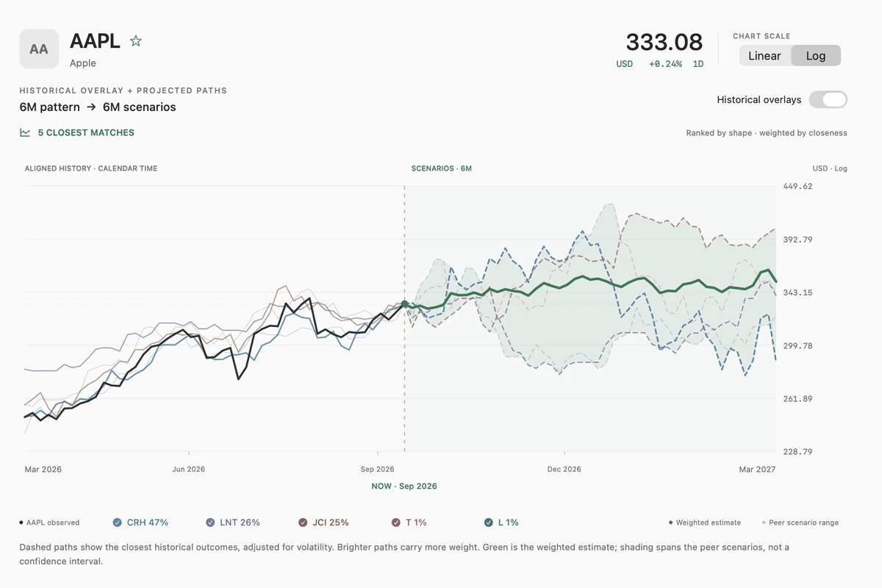Click the ALIGNED HISTORY · CALENDAR TIME label
The image size is (882, 588).
coord(91,168)
